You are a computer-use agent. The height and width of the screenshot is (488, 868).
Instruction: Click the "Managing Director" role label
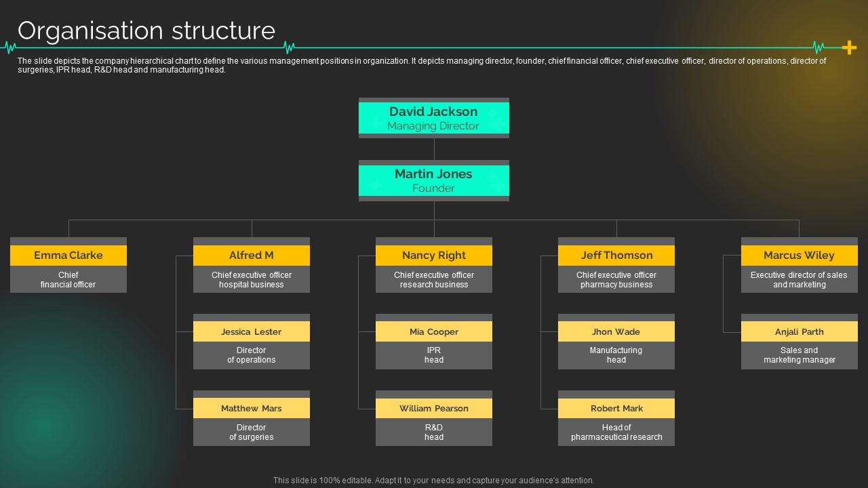[x=433, y=126]
